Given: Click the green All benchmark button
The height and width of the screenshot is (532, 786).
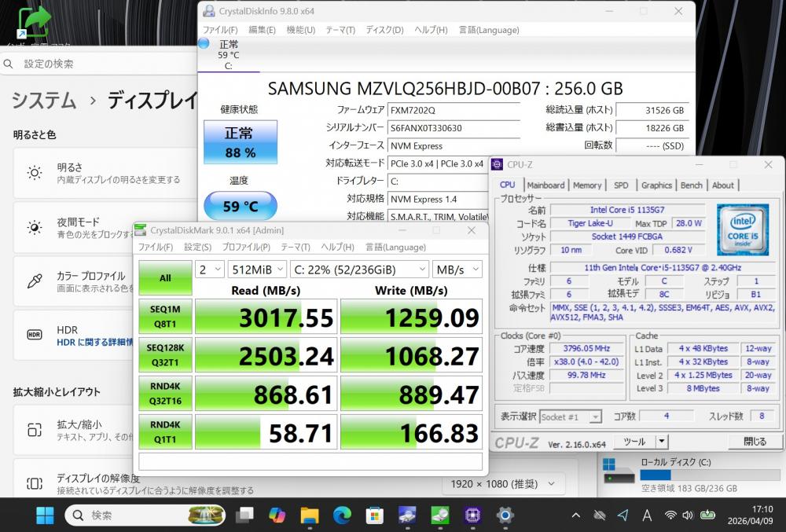Looking at the screenshot, I should pos(165,277).
